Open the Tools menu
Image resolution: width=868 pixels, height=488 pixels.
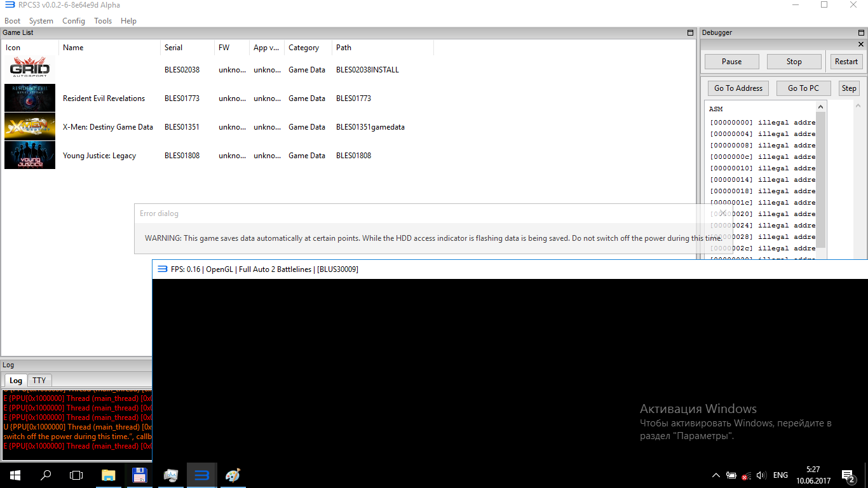pyautogui.click(x=103, y=21)
